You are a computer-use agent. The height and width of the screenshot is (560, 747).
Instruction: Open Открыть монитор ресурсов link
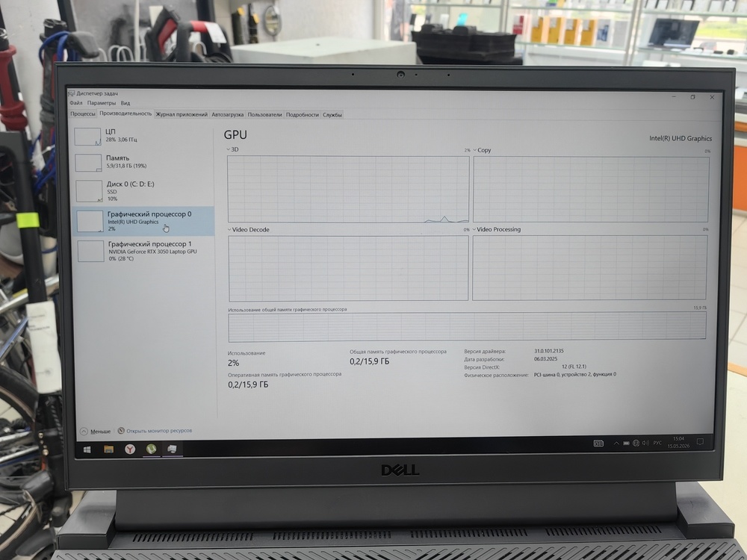click(x=159, y=431)
